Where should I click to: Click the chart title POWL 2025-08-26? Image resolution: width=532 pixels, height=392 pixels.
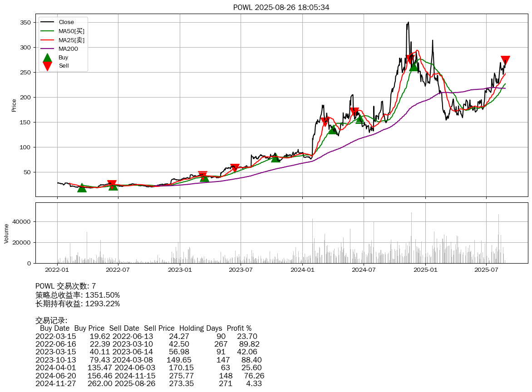[x=281, y=7]
